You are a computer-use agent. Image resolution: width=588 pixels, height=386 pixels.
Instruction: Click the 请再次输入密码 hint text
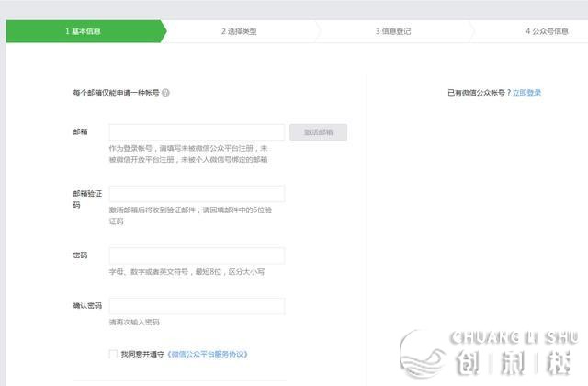pyautogui.click(x=134, y=323)
